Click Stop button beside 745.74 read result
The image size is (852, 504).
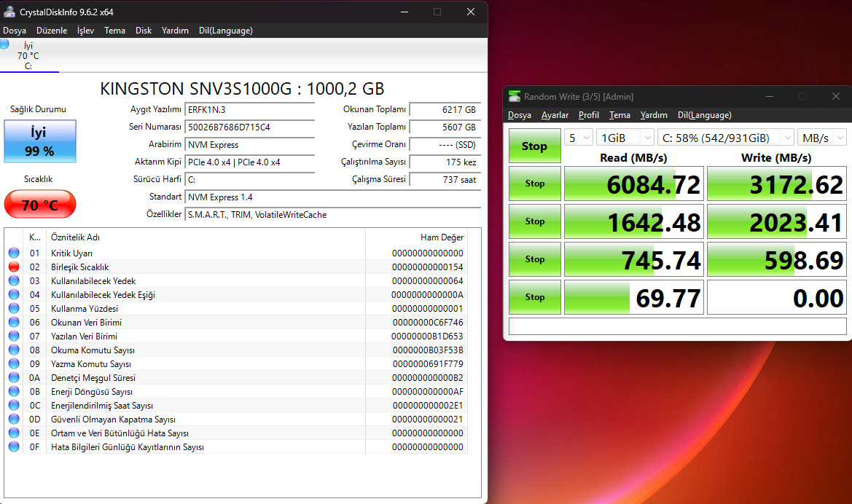(535, 259)
